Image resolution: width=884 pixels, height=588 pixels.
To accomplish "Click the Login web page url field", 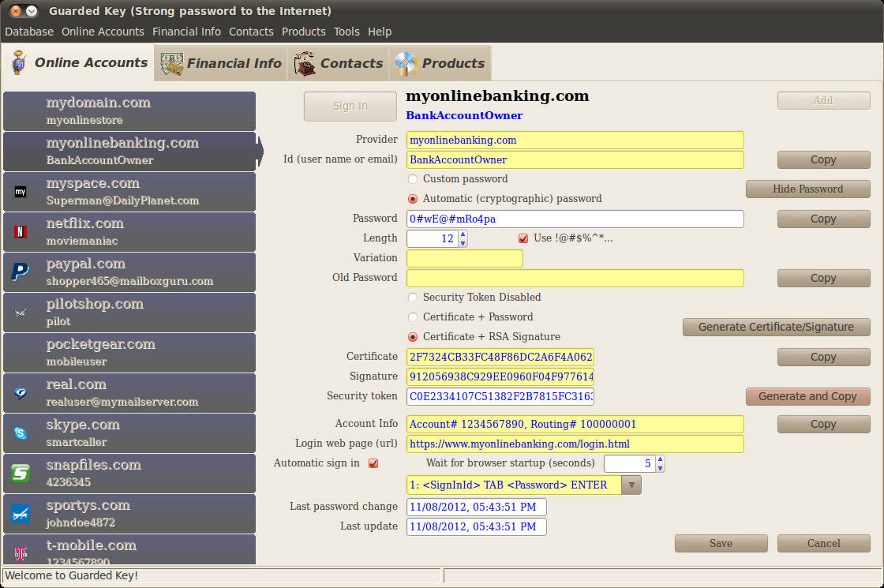I will pyautogui.click(x=575, y=444).
